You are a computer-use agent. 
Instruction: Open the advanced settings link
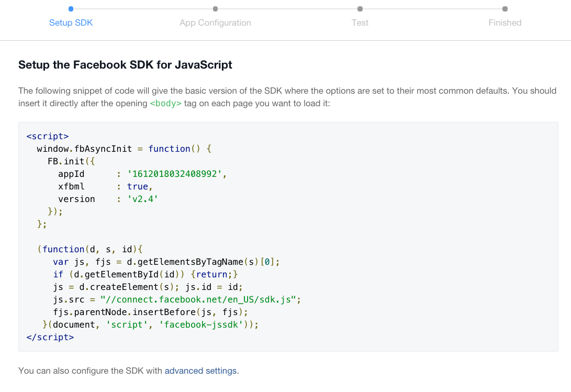tap(200, 371)
